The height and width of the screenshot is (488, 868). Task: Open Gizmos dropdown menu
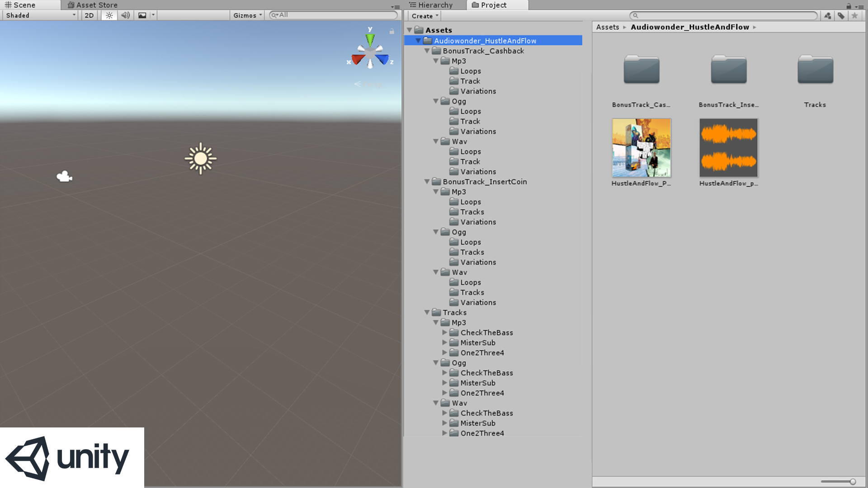(x=247, y=15)
